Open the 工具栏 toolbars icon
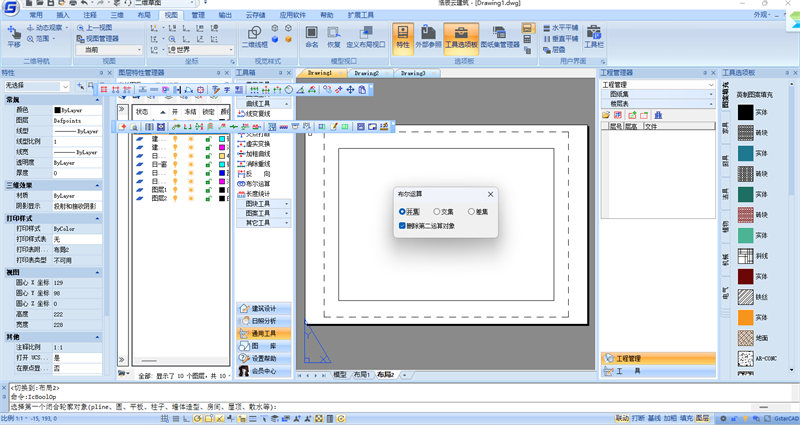Image resolution: width=800 pixels, height=425 pixels. click(x=593, y=37)
